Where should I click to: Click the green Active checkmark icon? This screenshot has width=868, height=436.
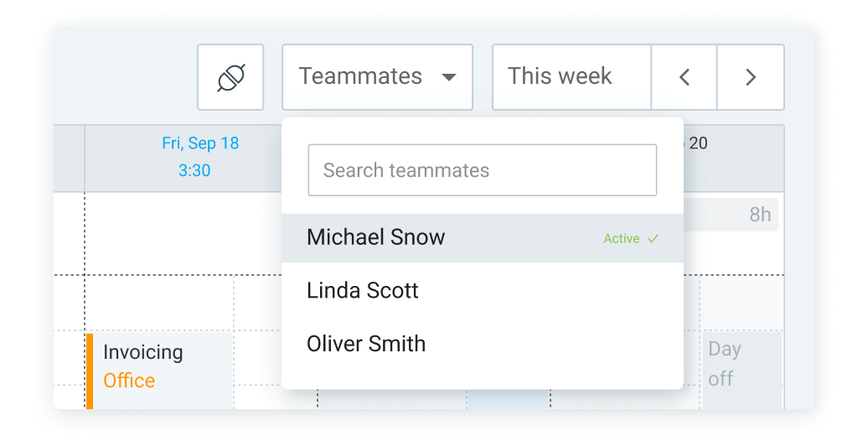pos(654,239)
